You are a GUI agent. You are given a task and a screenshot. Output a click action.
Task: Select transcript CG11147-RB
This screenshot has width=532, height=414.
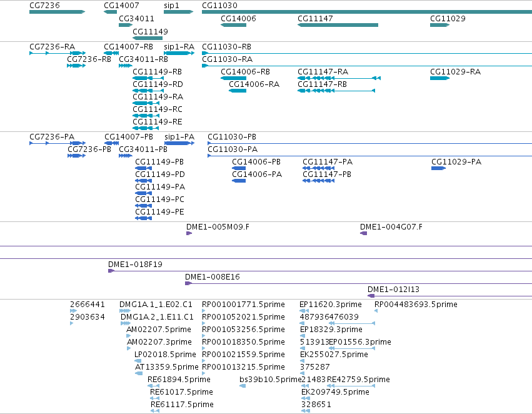[322, 84]
